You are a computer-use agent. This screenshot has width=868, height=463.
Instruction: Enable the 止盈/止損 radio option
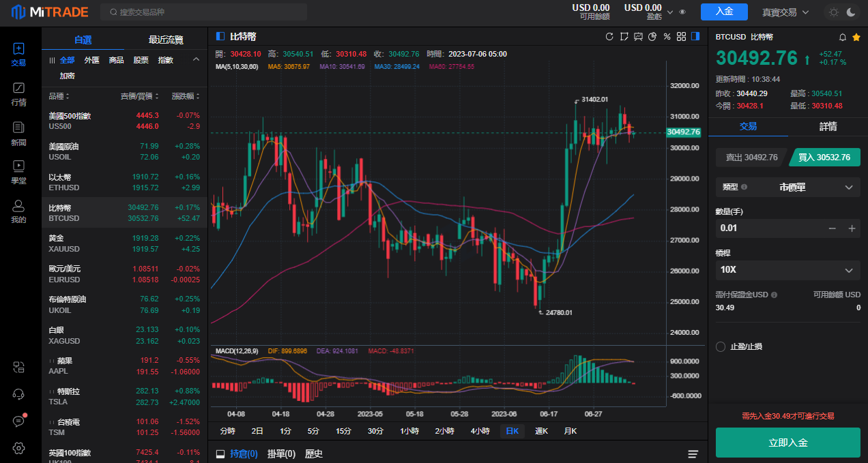click(x=721, y=346)
